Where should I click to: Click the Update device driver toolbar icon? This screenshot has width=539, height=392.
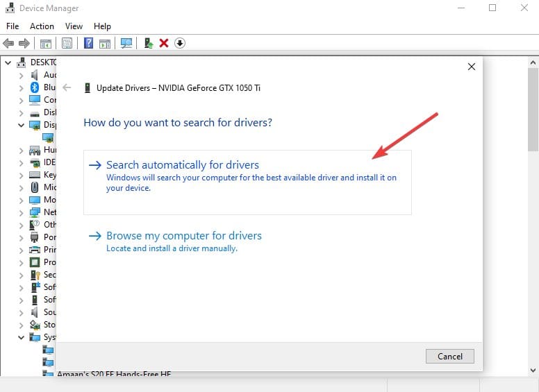click(149, 43)
